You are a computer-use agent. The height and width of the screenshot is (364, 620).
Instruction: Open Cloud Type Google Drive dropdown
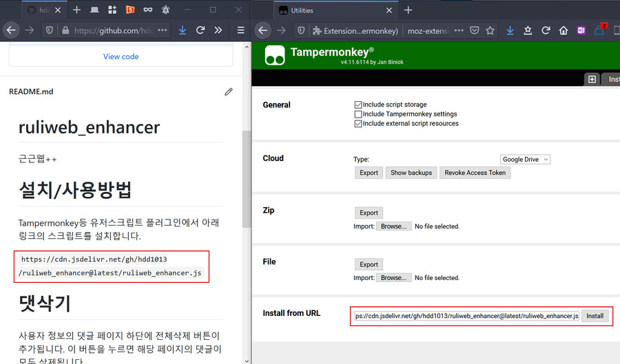point(525,159)
